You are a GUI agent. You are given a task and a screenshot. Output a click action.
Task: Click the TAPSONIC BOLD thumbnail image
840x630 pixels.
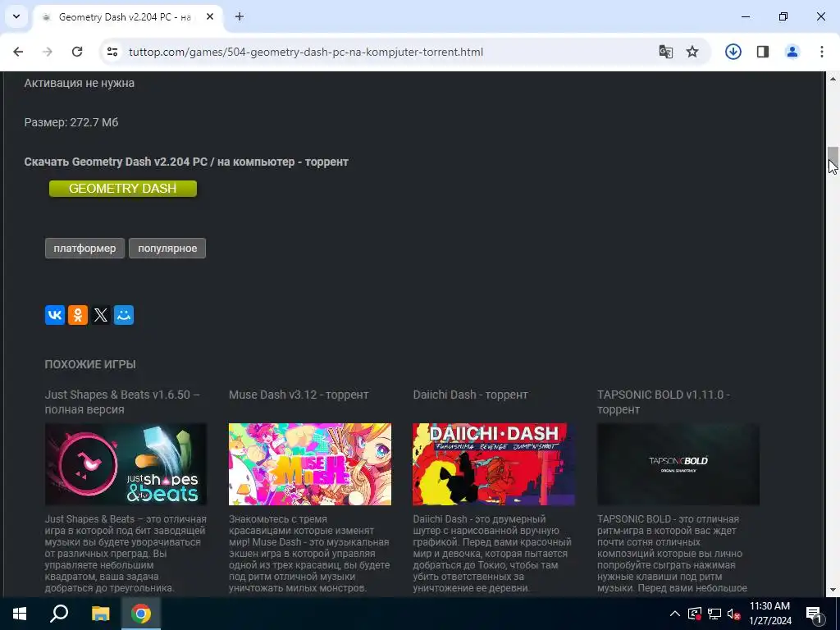(x=678, y=464)
